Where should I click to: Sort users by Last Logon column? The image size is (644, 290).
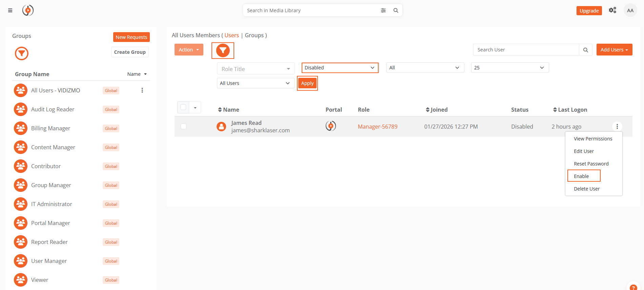(x=570, y=110)
